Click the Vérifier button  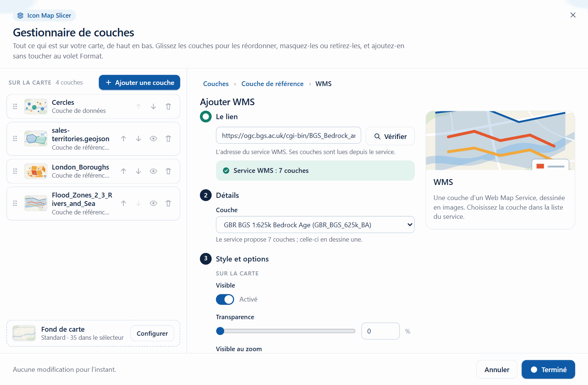[390, 136]
